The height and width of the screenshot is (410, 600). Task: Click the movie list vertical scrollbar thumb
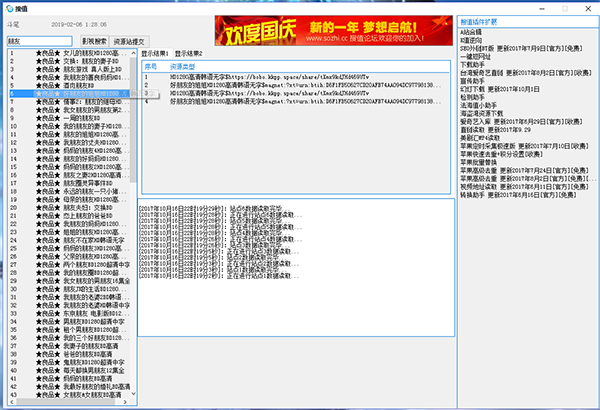click(x=133, y=119)
